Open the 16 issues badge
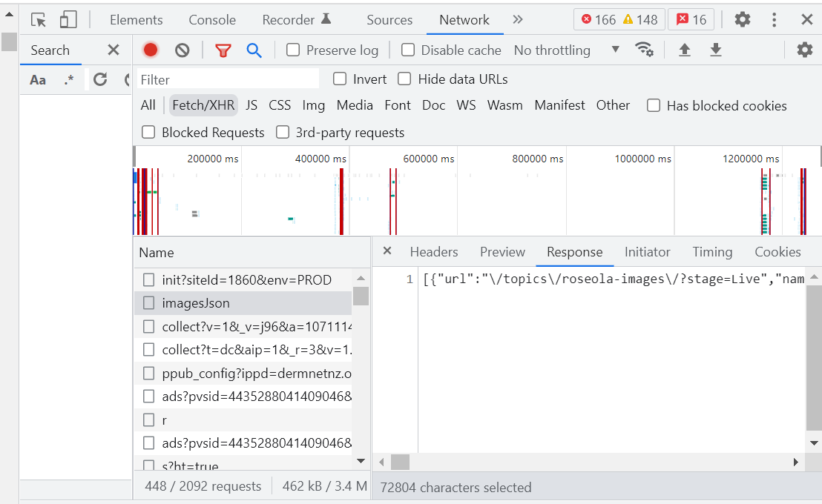The height and width of the screenshot is (504, 822). point(691,20)
